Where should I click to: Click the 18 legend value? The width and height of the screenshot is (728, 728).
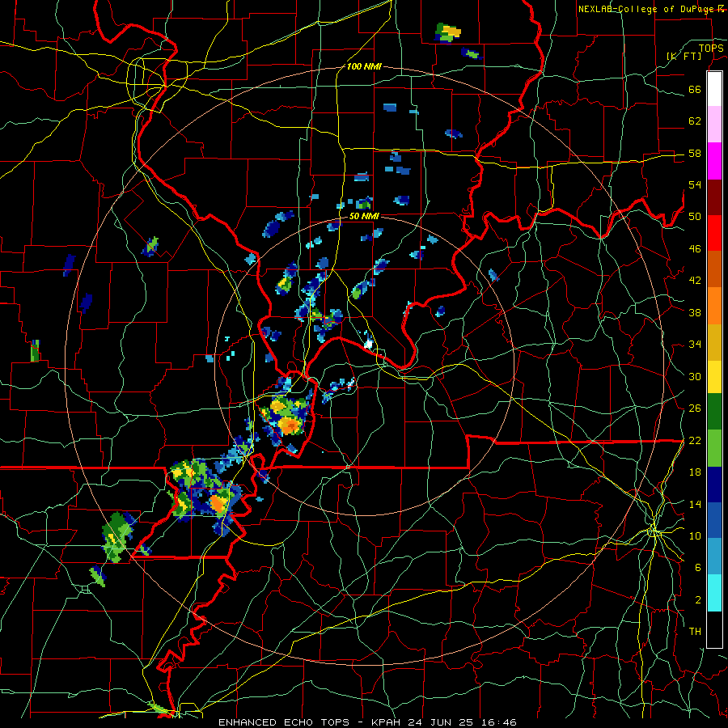click(695, 472)
